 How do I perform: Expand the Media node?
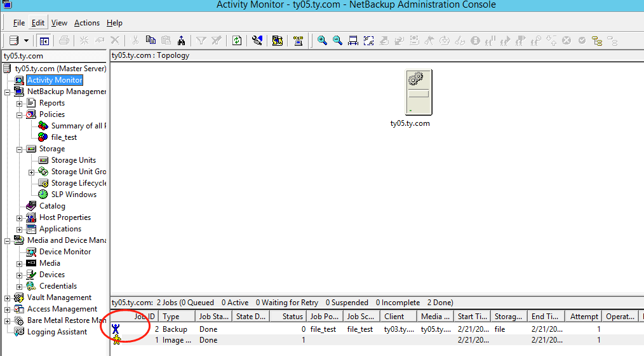coord(19,264)
